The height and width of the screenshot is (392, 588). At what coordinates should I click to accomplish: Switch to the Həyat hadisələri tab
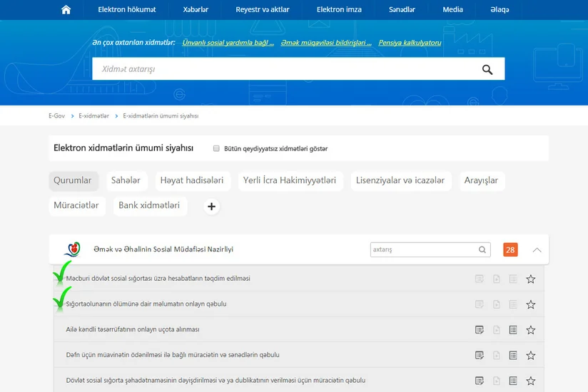193,181
